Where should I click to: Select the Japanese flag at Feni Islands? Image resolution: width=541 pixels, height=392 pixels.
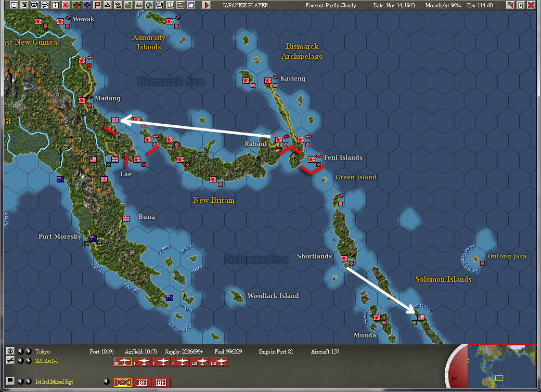pyautogui.click(x=312, y=159)
